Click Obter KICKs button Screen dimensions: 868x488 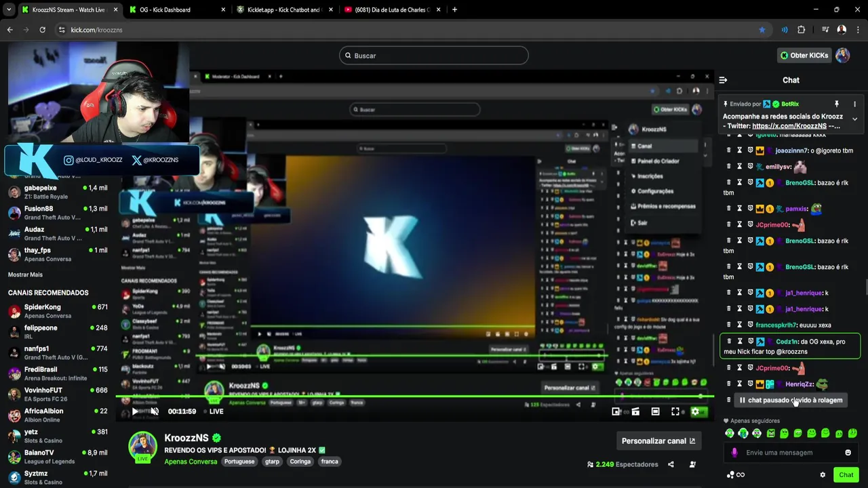(804, 56)
